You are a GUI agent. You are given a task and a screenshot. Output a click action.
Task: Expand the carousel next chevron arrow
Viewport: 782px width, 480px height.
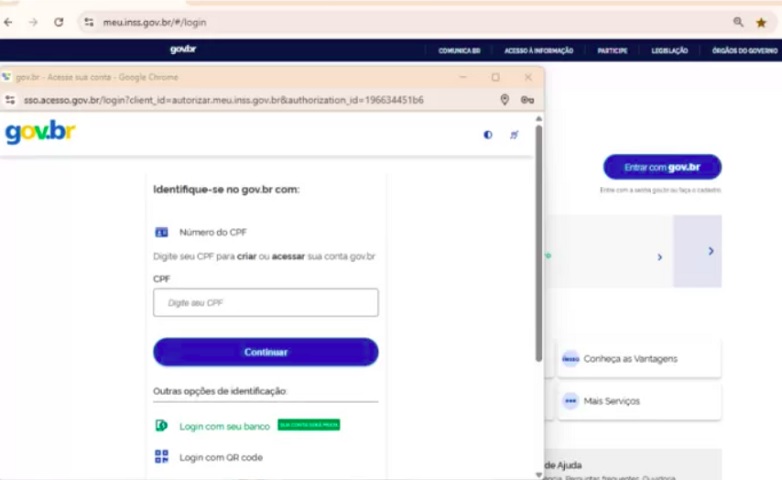711,251
